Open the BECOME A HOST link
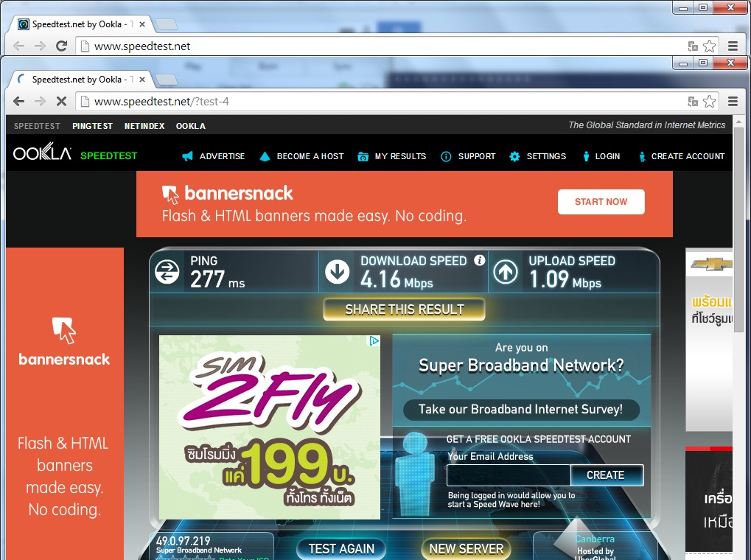 (310, 156)
